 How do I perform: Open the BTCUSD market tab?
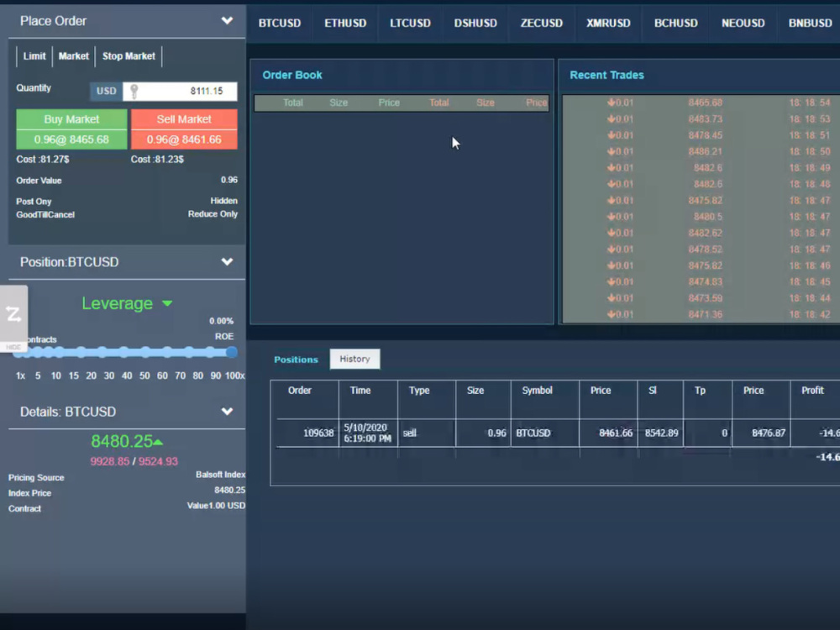280,23
